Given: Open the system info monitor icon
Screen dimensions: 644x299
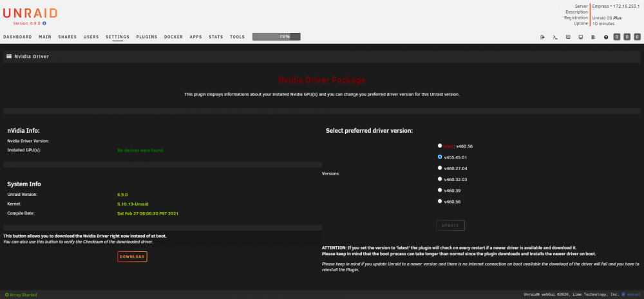Looking at the screenshot, I should click(x=581, y=37).
